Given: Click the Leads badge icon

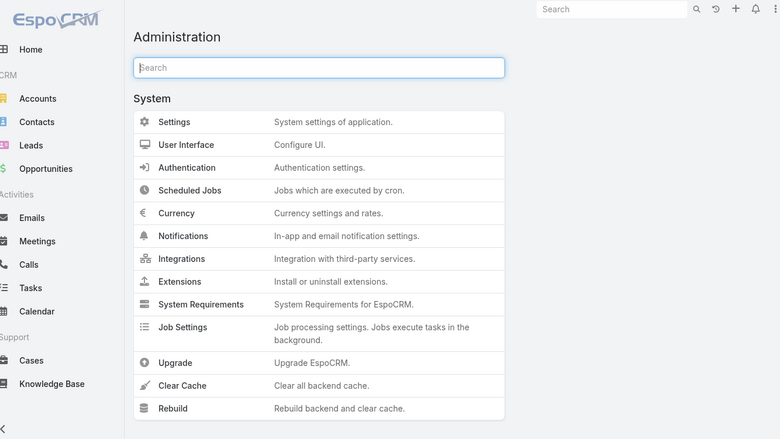Looking at the screenshot, I should (4, 145).
